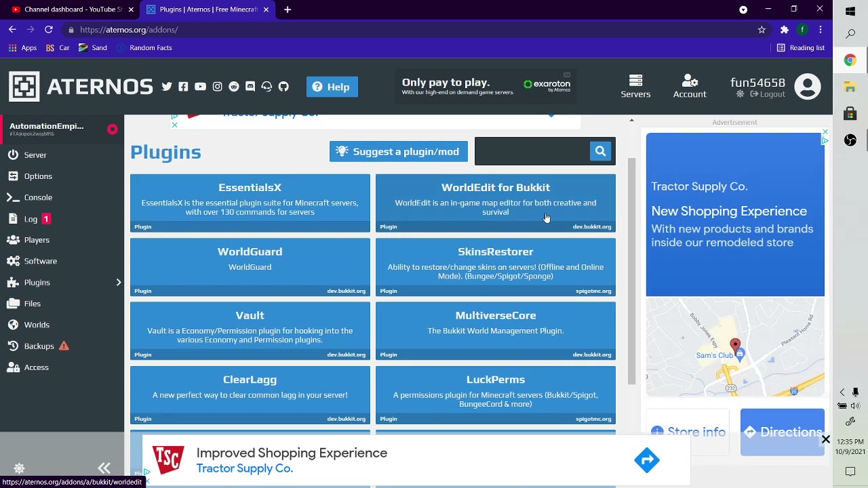The width and height of the screenshot is (868, 488).
Task: Open Microsoft Store from taskbar
Action: coord(850,113)
